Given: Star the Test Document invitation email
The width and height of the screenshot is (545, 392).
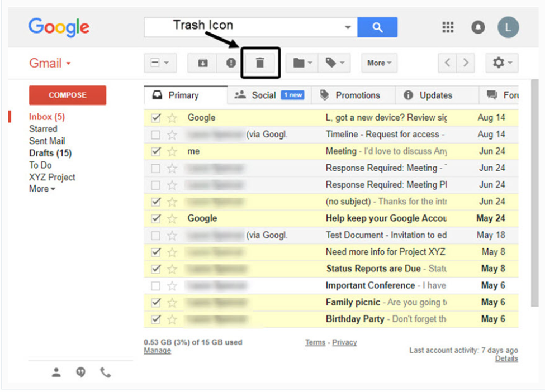Looking at the screenshot, I should [172, 236].
